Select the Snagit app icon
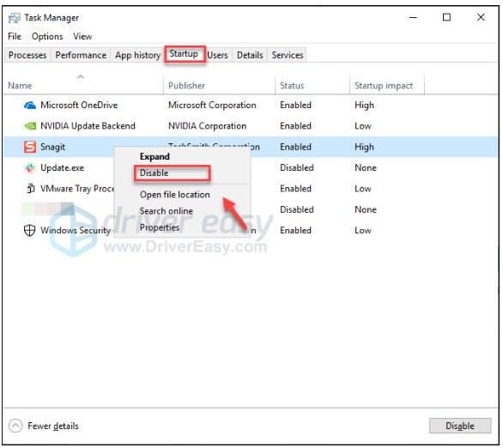 30,147
